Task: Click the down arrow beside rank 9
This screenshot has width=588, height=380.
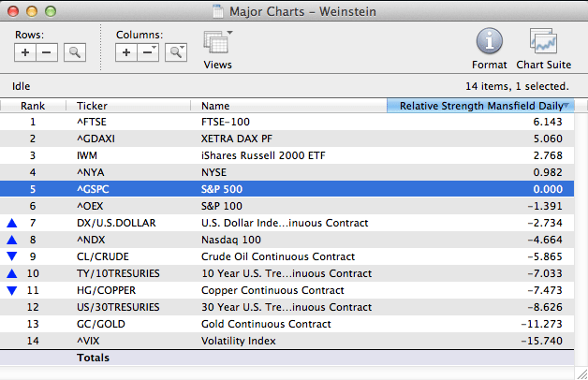Action: pyautogui.click(x=12, y=256)
